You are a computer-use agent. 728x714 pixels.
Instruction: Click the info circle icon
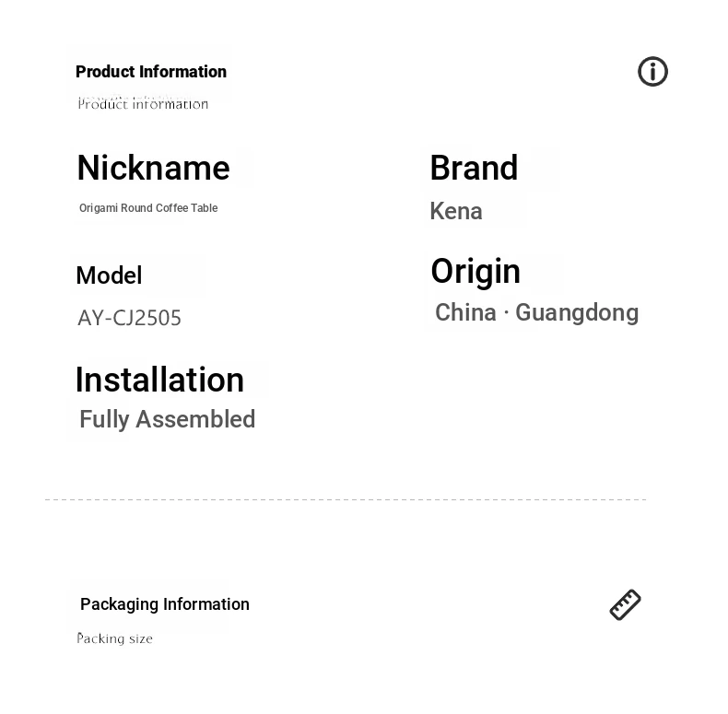[x=652, y=72]
